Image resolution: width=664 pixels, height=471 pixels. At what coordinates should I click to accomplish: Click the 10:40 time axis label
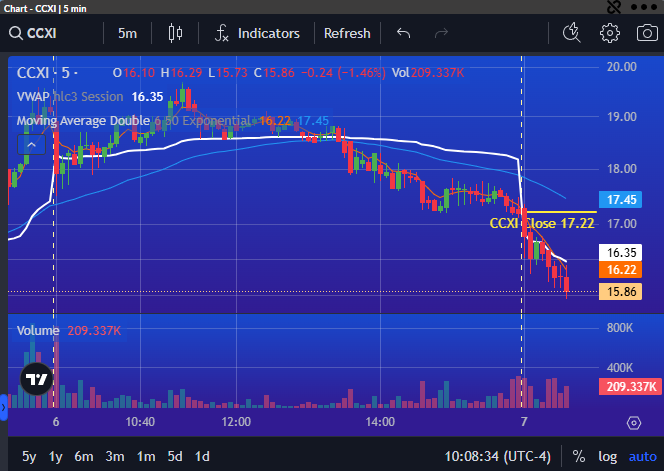tap(140, 422)
